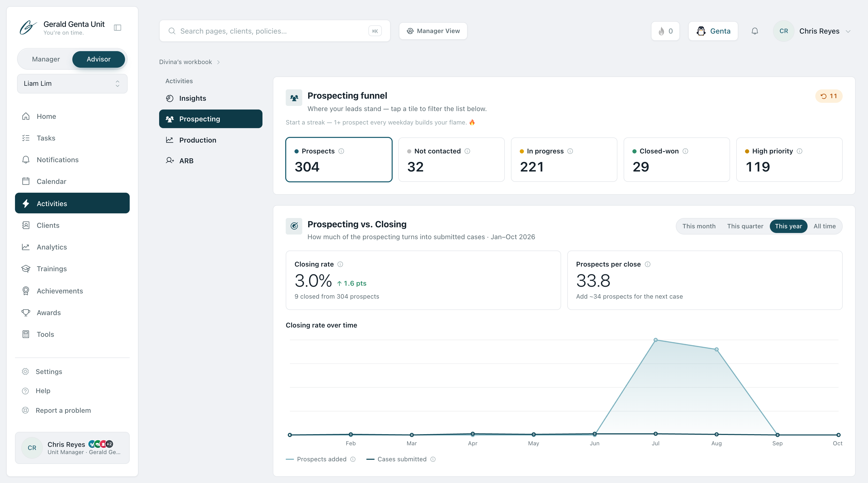
Task: Click the Prospects per close info icon
Action: 647,264
